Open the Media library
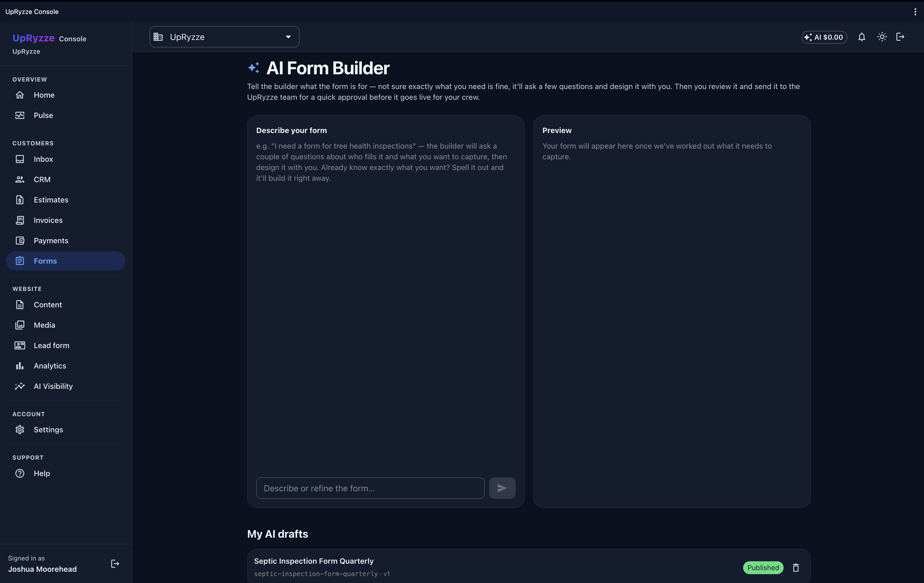This screenshot has width=924, height=583. click(66, 325)
